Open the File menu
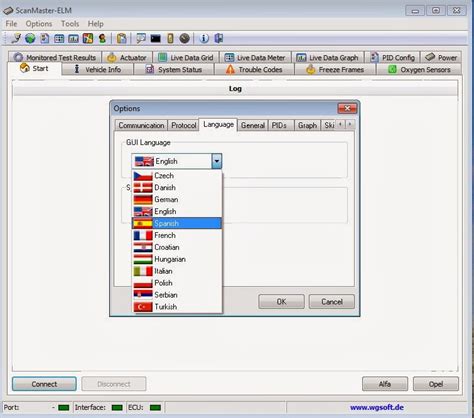This screenshot has width=474, height=418. 11,24
